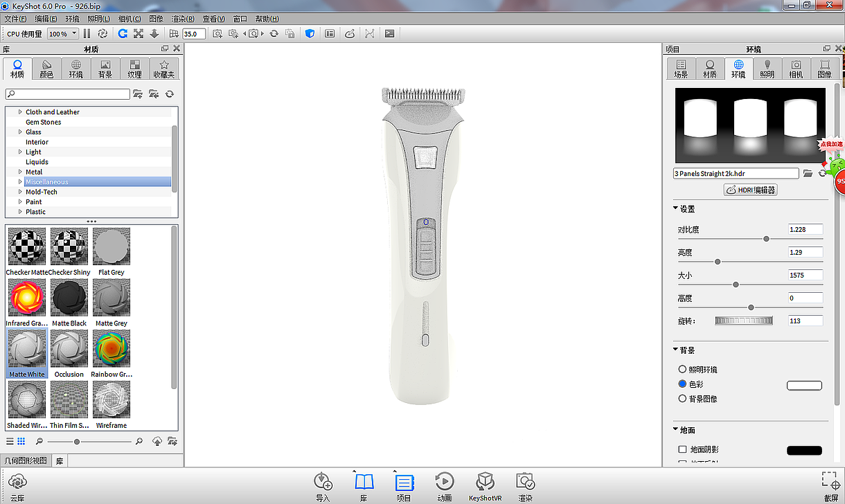Click the Import (导入) bottom toolbar button
845x504 pixels.
pyautogui.click(x=323, y=485)
